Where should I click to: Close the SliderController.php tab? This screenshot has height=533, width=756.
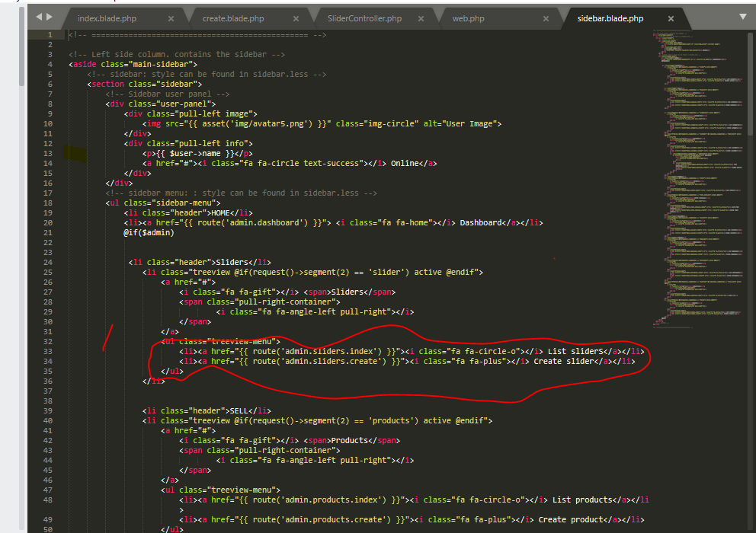[421, 18]
